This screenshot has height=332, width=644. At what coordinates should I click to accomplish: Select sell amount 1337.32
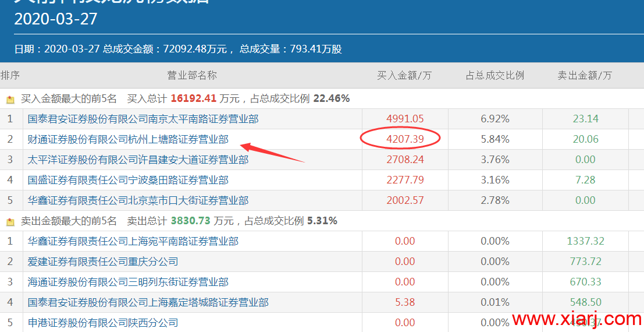click(x=586, y=241)
